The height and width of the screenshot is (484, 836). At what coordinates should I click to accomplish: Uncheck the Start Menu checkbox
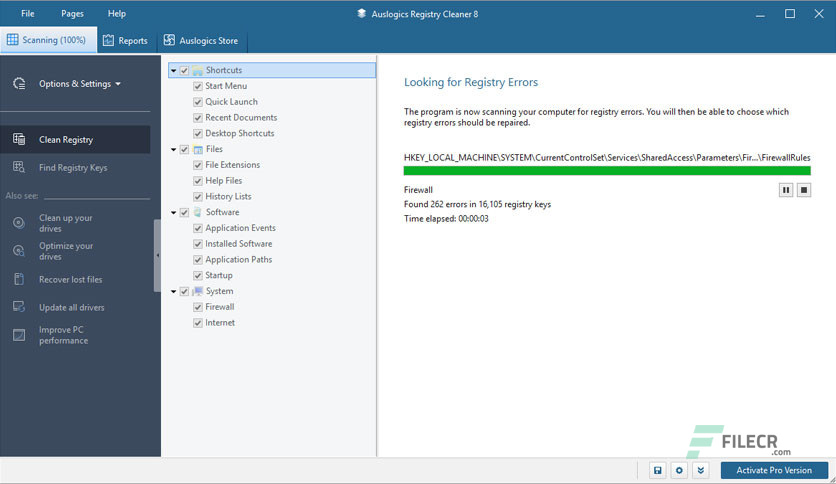pyautogui.click(x=198, y=86)
